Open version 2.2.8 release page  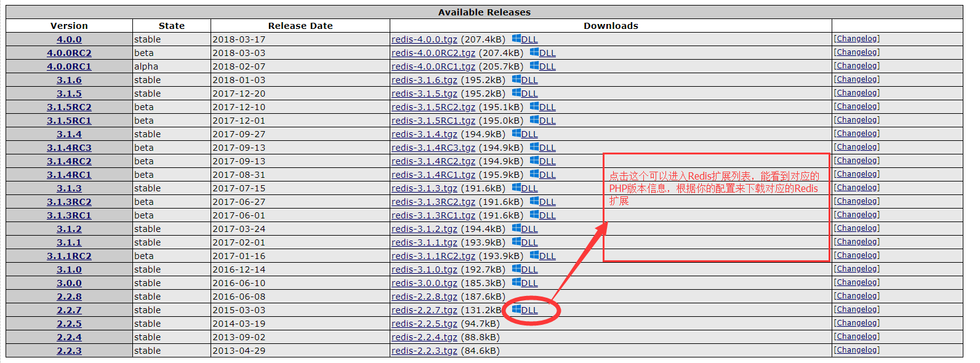69,297
